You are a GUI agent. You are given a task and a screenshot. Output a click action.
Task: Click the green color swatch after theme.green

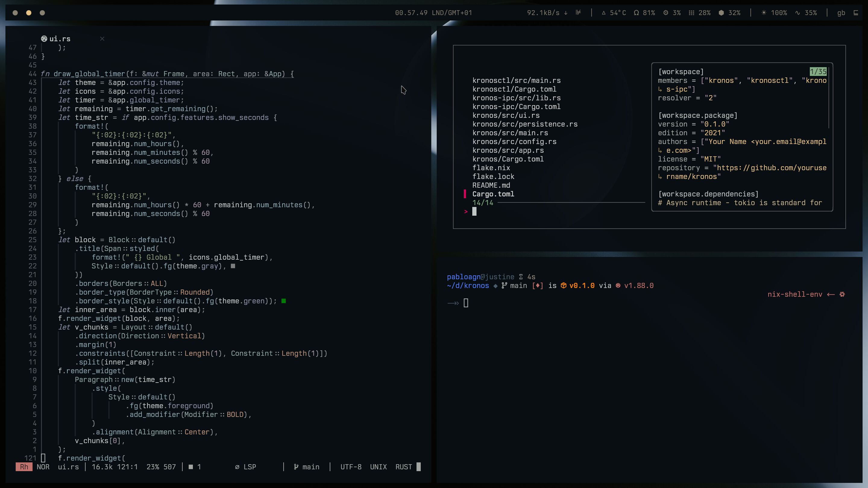point(284,301)
